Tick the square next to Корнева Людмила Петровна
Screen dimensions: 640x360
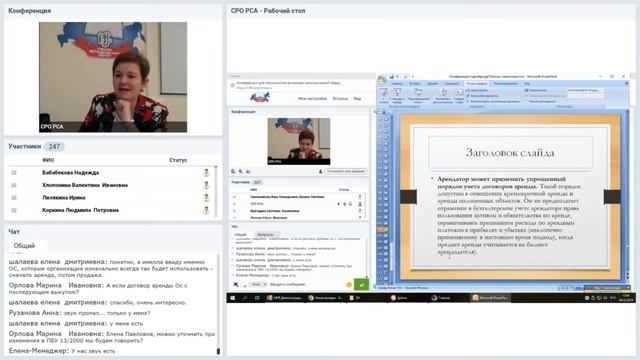[14, 210]
